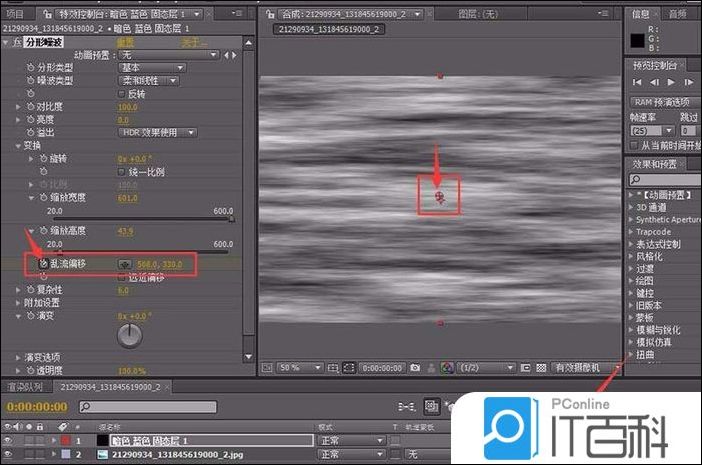Click the stopwatch for 溢出
Screen dimensions: 702x465
(x=30, y=132)
